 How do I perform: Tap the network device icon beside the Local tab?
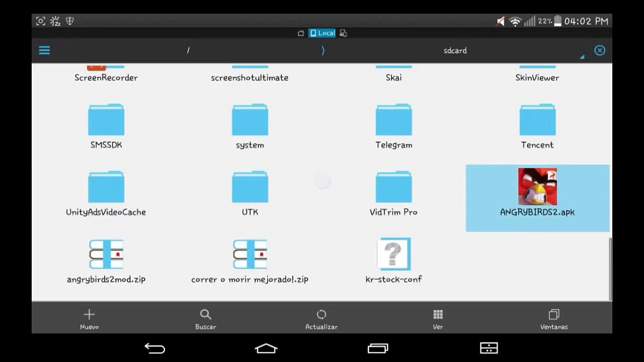click(x=343, y=33)
